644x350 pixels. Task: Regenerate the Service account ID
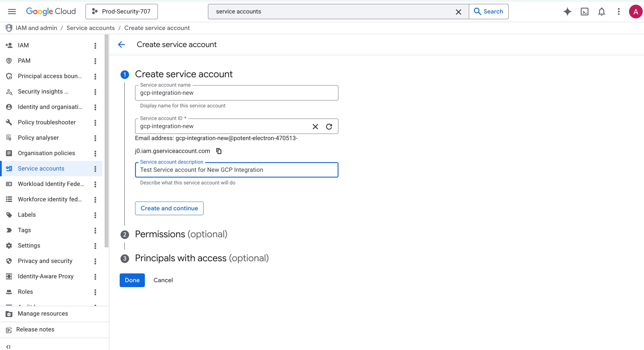(329, 127)
